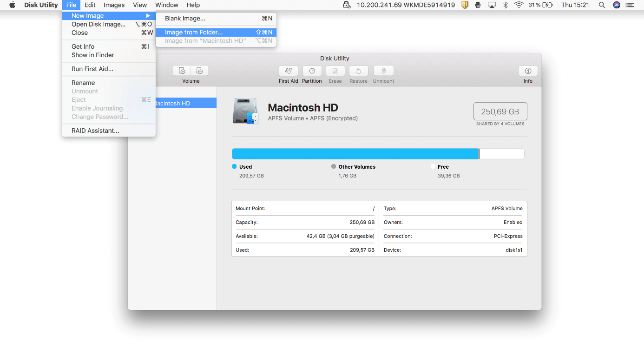This screenshot has width=644, height=355.
Task: Click the remove volume icon in toolbar
Action: (199, 71)
